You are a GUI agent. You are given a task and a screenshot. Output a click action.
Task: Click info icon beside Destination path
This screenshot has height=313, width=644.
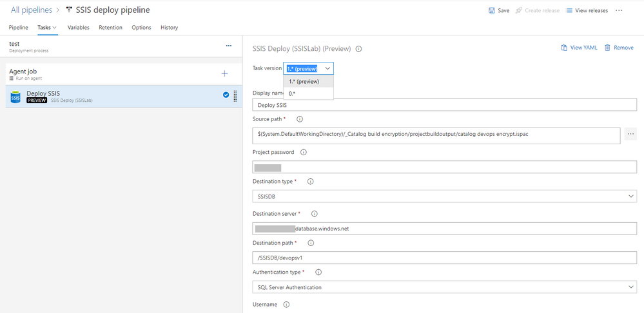tap(311, 243)
